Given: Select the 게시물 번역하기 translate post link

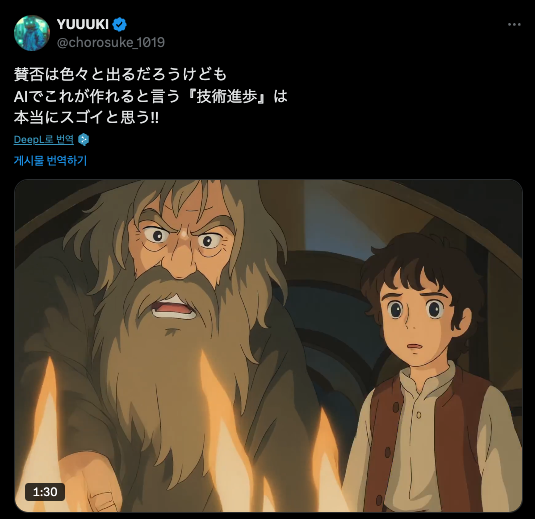Looking at the screenshot, I should point(50,160).
